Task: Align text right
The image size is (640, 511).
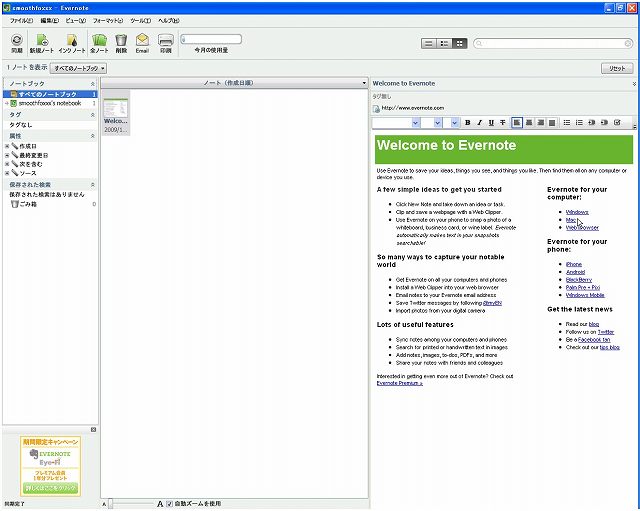Action: coord(540,122)
